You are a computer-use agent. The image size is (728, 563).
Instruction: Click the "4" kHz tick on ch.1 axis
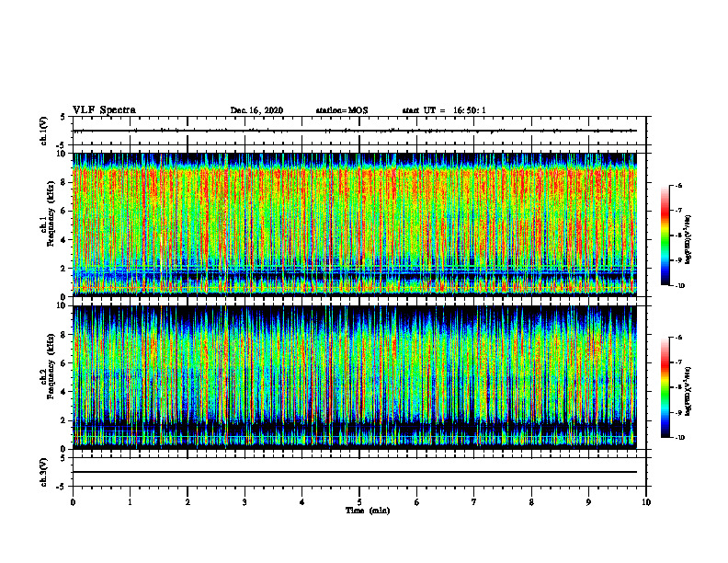64,240
